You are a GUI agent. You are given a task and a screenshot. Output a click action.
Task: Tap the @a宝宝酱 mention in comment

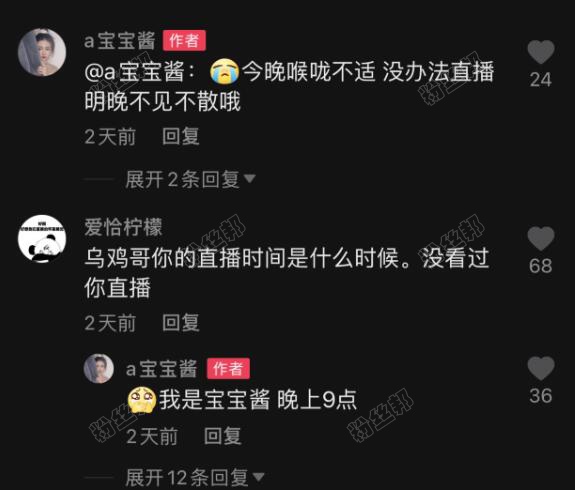139,72
